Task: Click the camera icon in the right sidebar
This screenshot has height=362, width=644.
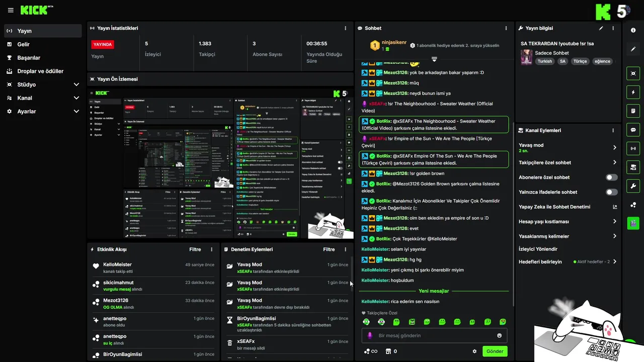Action: (x=633, y=167)
